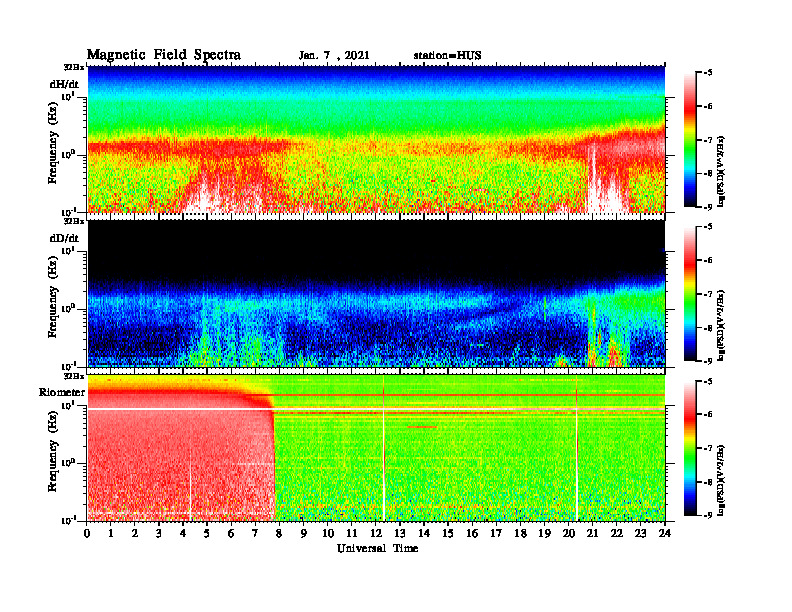Click the '-5' tick on the dH/dt color scale
Viewport: 792px width, 612px height.
[x=707, y=73]
